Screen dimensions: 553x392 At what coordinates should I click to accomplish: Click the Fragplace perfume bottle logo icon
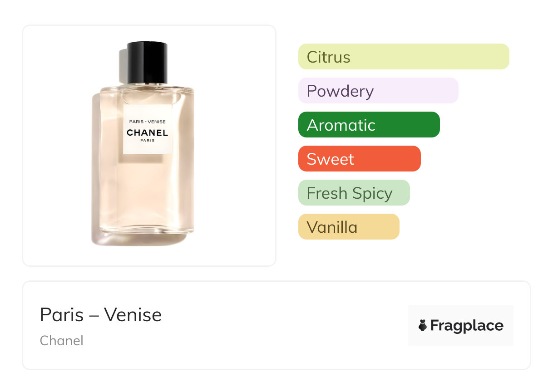pyautogui.click(x=423, y=325)
